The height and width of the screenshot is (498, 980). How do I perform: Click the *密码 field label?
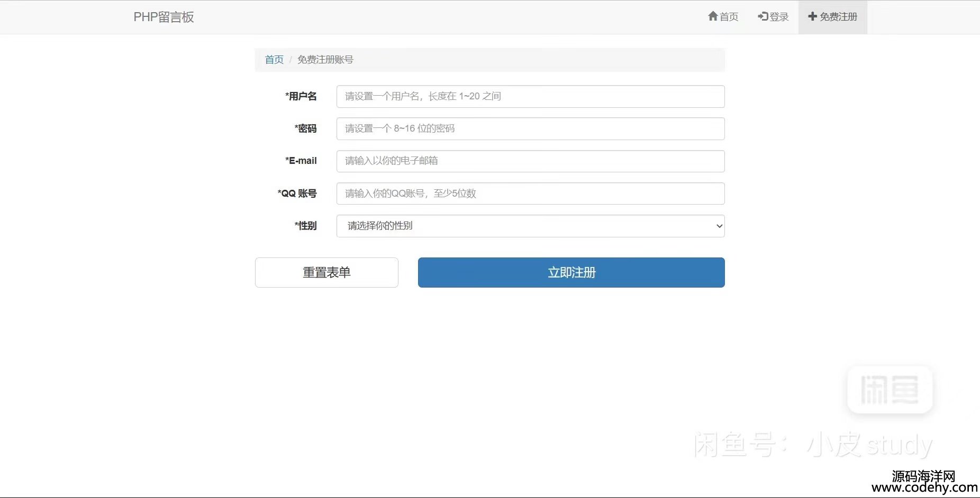pos(305,128)
